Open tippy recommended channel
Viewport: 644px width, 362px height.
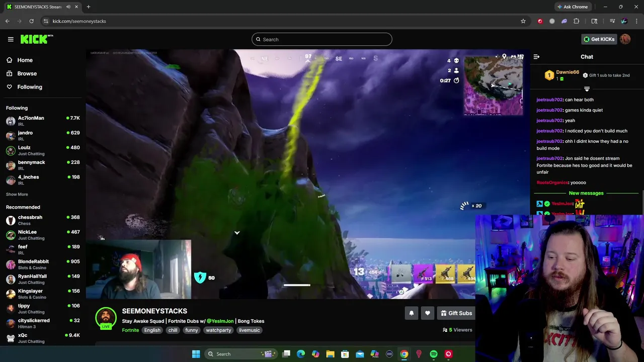[x=43, y=309]
